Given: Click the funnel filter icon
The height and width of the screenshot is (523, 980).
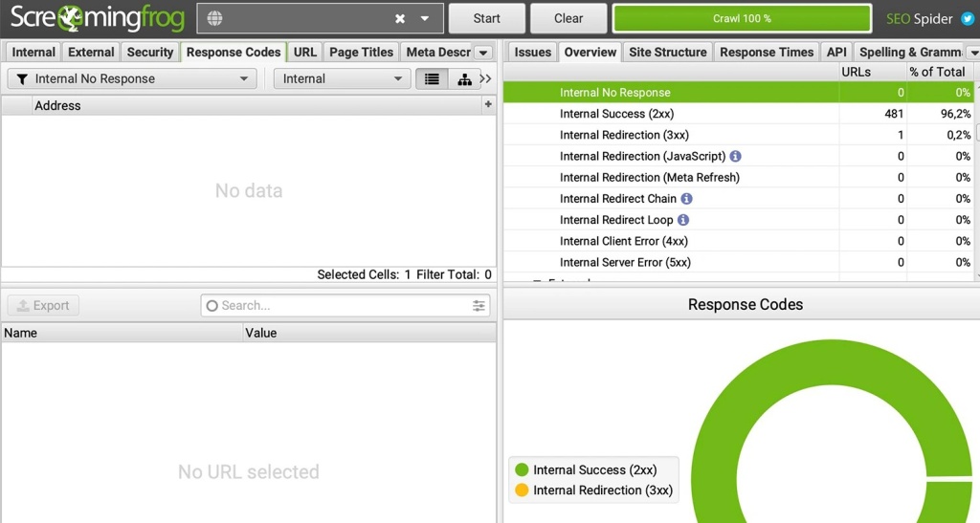Looking at the screenshot, I should [22, 79].
